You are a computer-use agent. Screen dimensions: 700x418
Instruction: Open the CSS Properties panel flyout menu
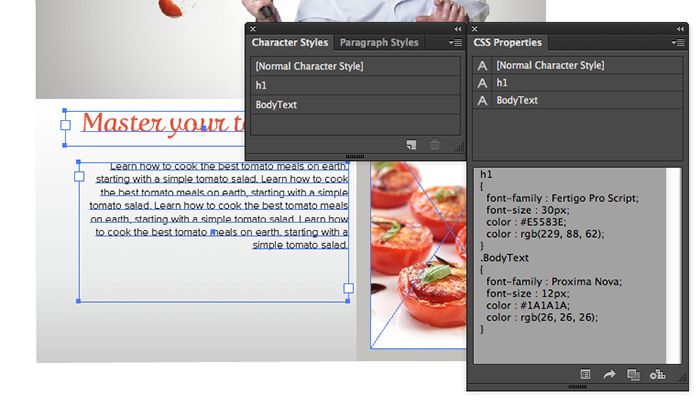tap(678, 42)
